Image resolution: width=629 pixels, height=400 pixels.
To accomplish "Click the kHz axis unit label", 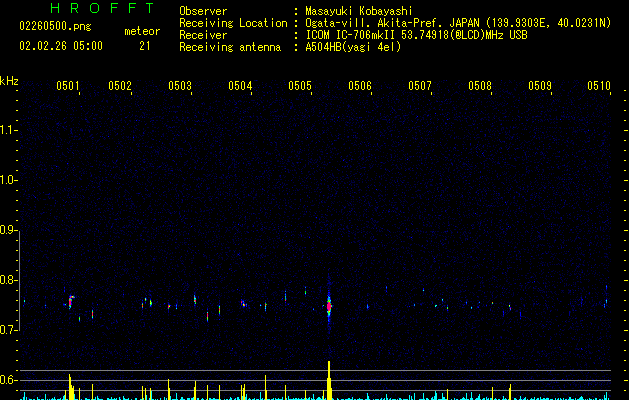I will click(x=9, y=81).
